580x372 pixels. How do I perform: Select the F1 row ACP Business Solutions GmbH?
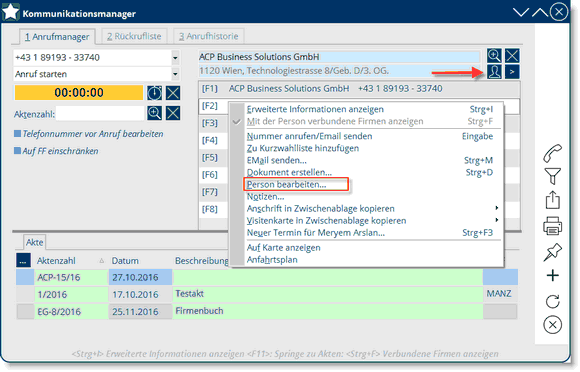point(359,89)
